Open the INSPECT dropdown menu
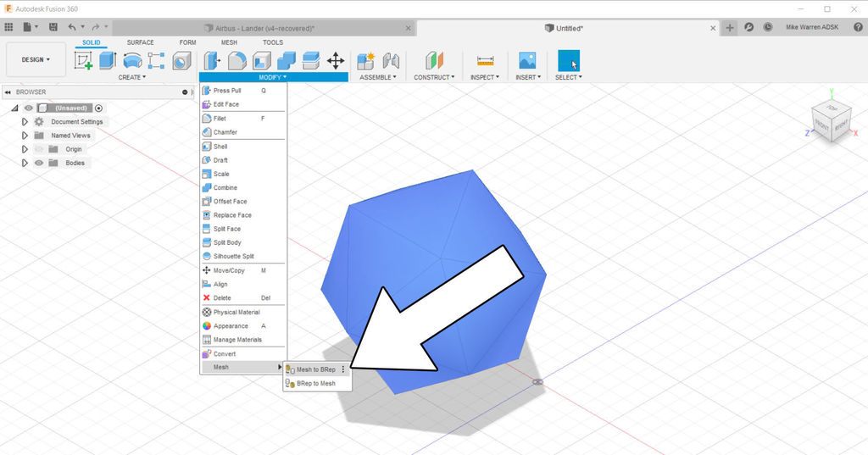The height and width of the screenshot is (455, 868). (x=485, y=77)
